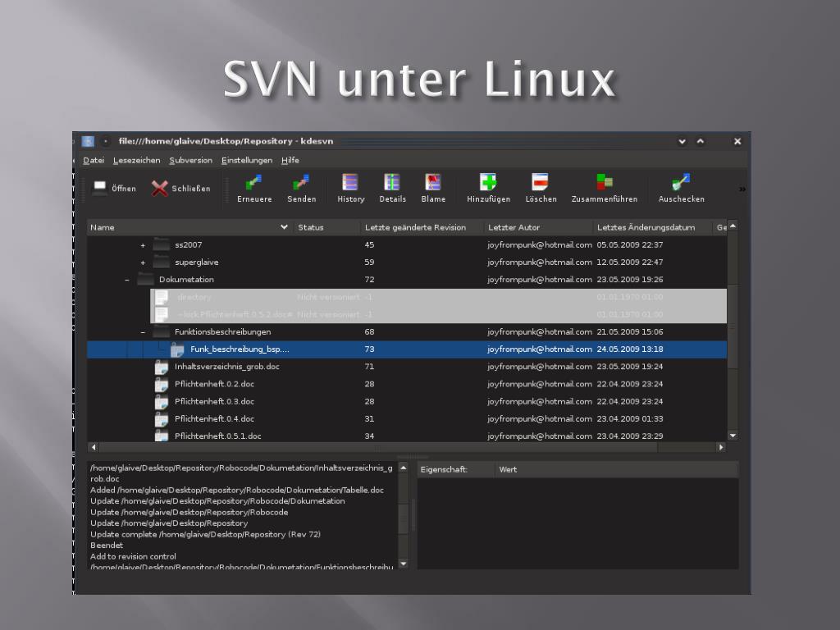Click the folder icon of Dokumetation
840x630 pixels.
click(x=146, y=279)
